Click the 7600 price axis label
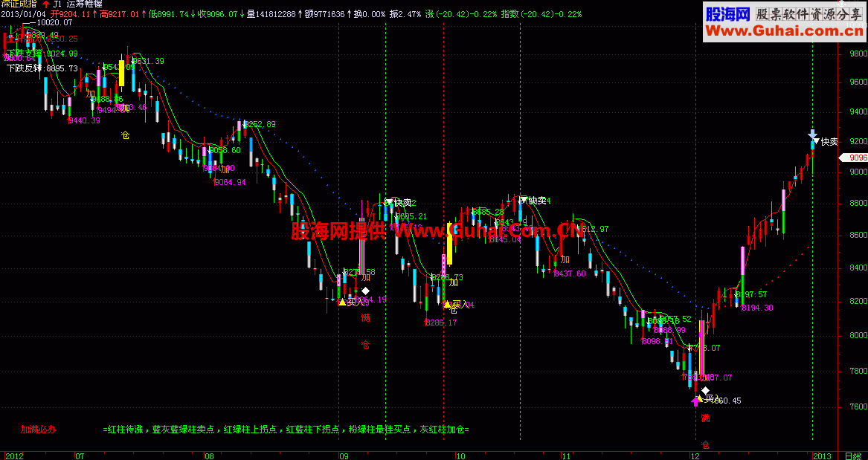Image resolution: width=868 pixels, height=460 pixels. (x=858, y=407)
